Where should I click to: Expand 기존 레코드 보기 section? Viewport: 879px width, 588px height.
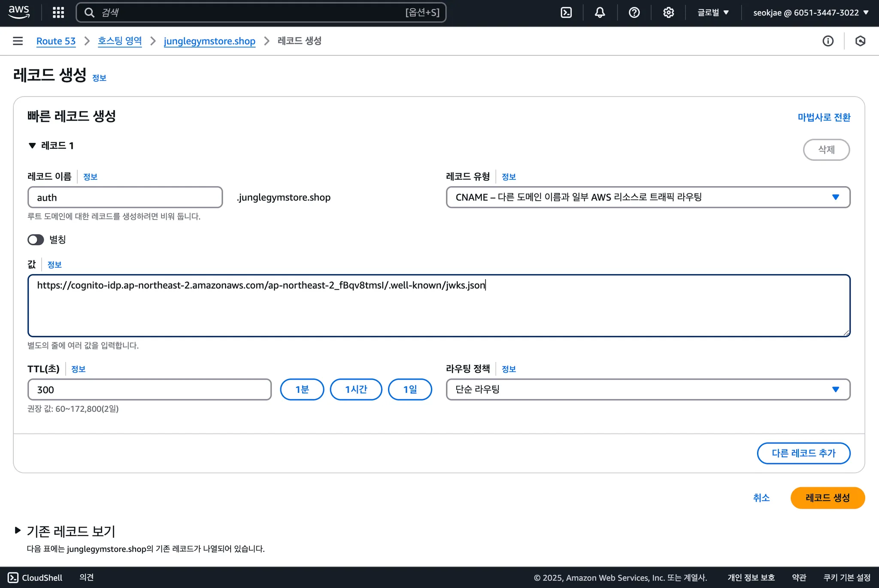click(x=18, y=531)
